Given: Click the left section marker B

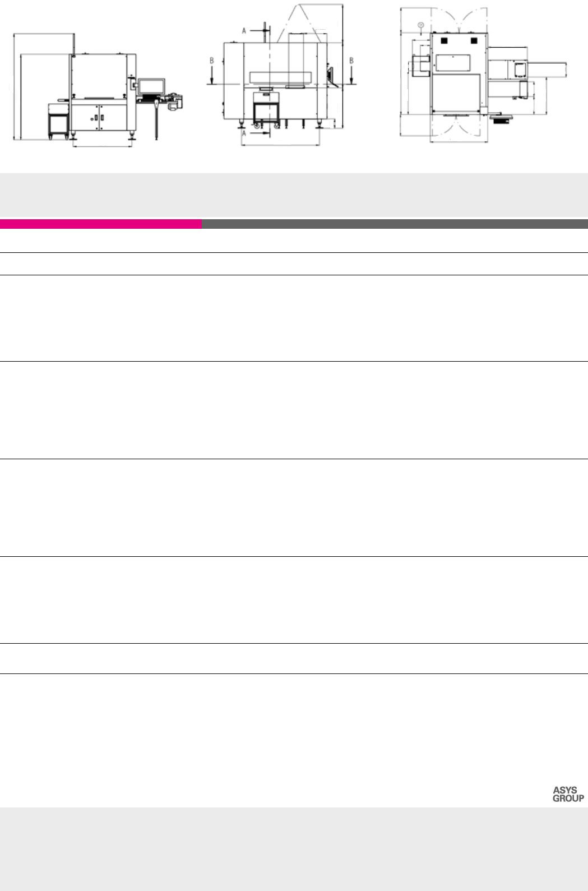Looking at the screenshot, I should pyautogui.click(x=211, y=61).
